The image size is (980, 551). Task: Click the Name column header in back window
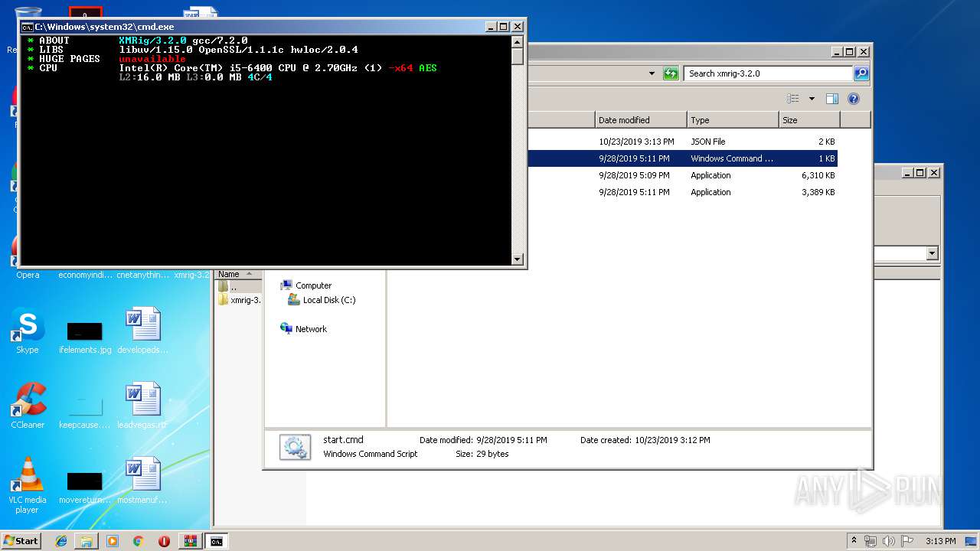[x=237, y=274]
